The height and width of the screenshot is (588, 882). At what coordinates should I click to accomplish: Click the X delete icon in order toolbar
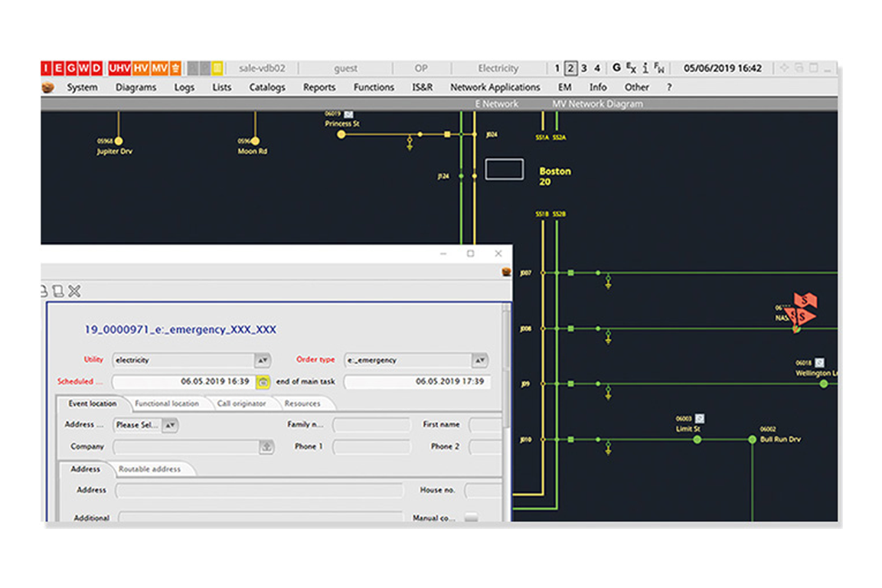pos(74,291)
